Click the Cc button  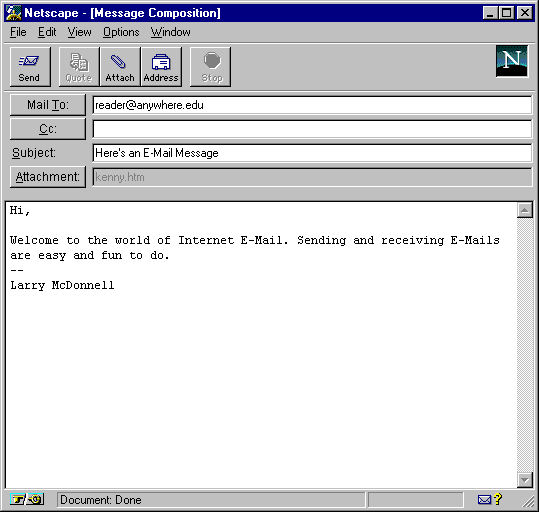click(x=48, y=129)
